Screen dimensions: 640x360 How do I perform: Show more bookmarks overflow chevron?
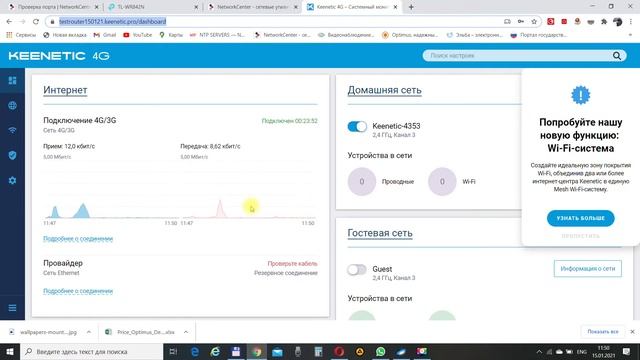(x=630, y=35)
